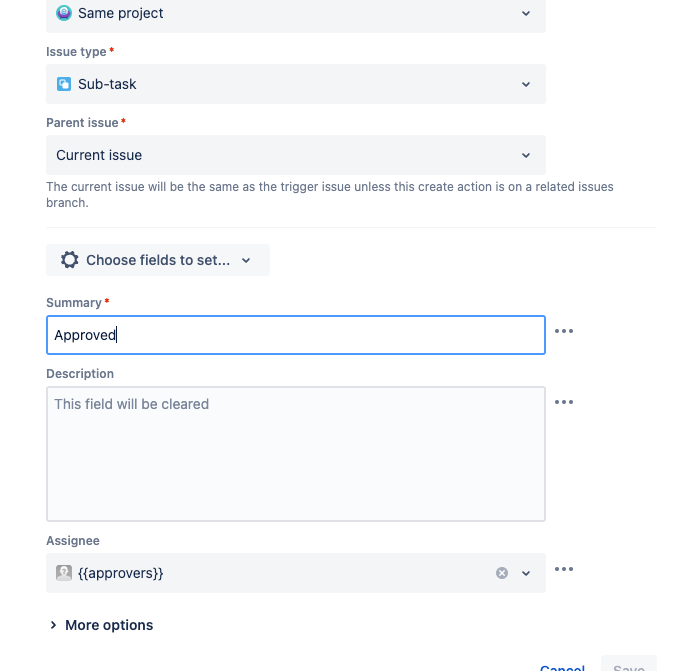
Task: Open the Summary field ellipsis menu
Action: (x=564, y=331)
